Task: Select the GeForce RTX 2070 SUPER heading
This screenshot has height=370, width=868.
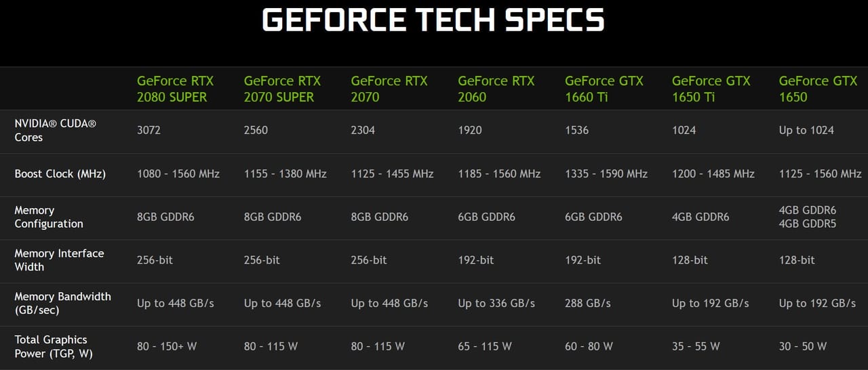Action: click(282, 89)
